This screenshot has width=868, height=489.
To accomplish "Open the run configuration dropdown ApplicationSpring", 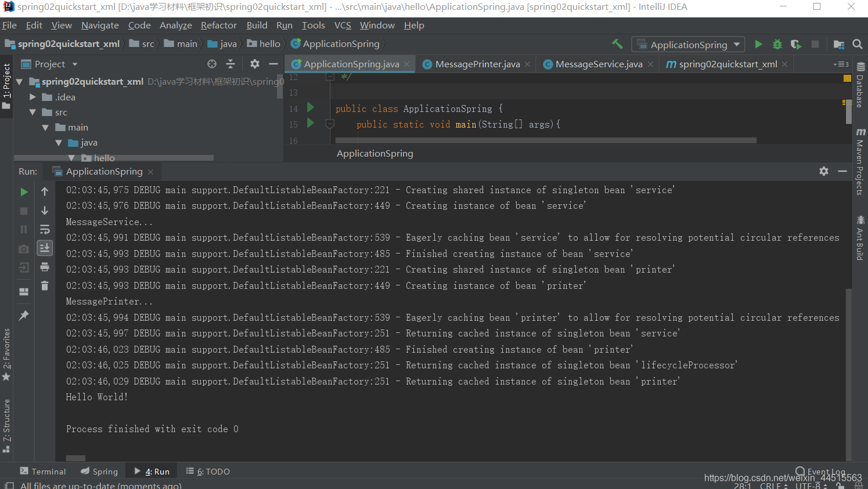I will click(x=688, y=45).
